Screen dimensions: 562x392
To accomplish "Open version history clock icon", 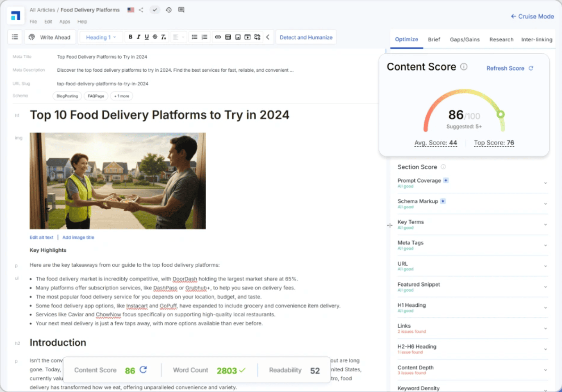I will point(168,10).
